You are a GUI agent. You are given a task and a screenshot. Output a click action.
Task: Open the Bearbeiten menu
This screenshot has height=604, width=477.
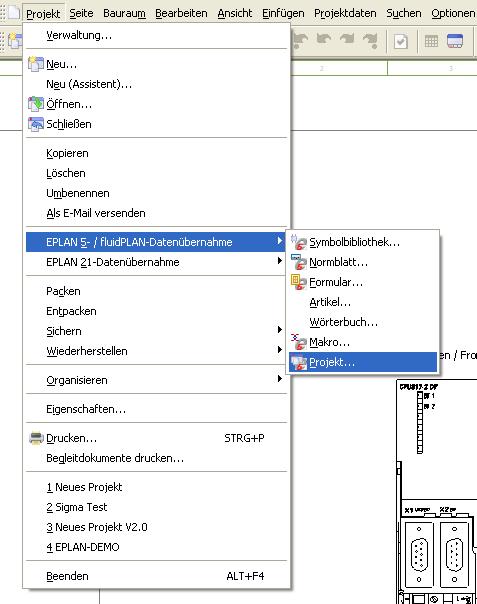pyautogui.click(x=181, y=13)
